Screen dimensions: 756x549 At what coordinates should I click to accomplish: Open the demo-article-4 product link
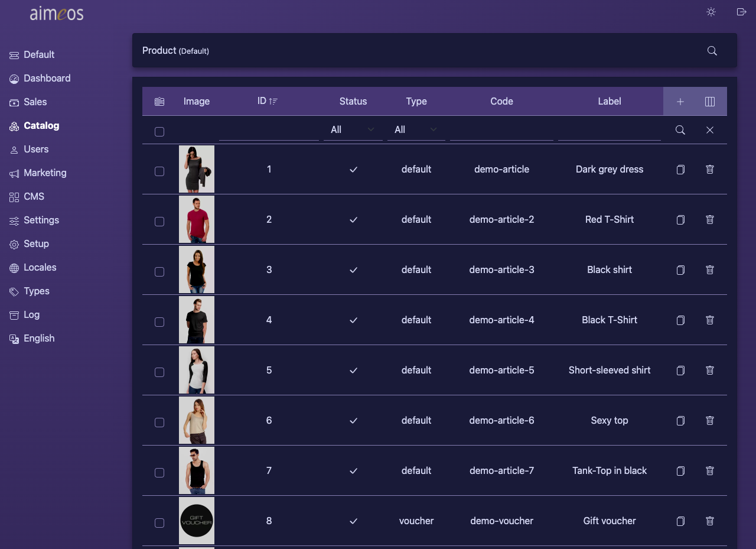coord(501,320)
